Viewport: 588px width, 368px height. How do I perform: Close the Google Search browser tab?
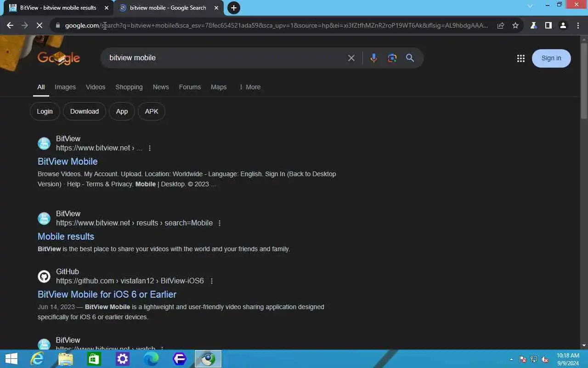pyautogui.click(x=216, y=8)
